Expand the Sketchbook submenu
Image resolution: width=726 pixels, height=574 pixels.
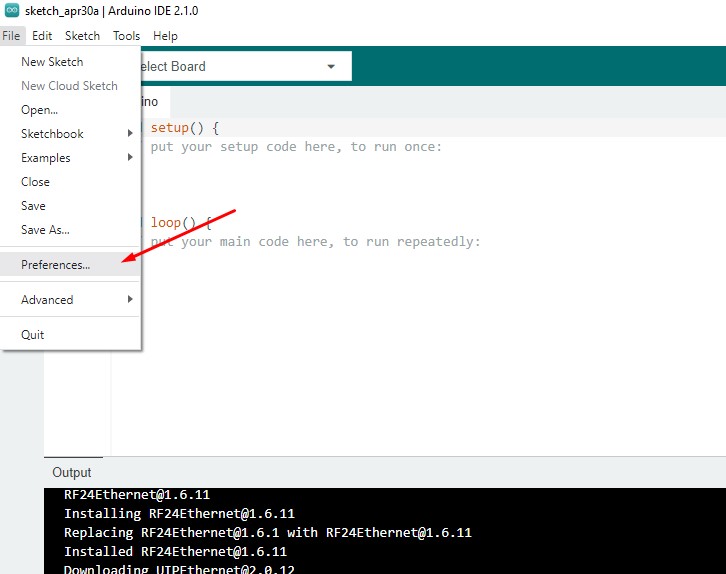pyautogui.click(x=70, y=134)
